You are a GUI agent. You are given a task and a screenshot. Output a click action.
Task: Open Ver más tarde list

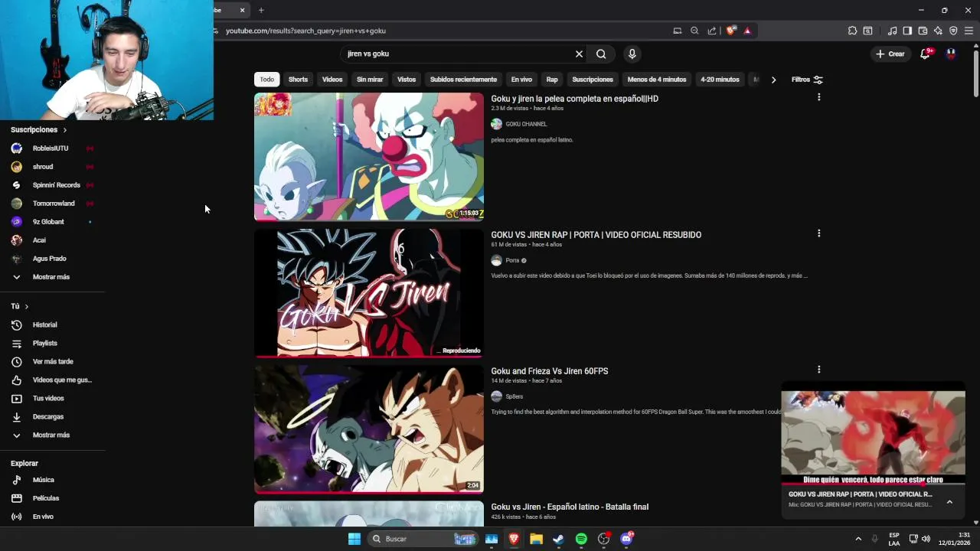[53, 362]
